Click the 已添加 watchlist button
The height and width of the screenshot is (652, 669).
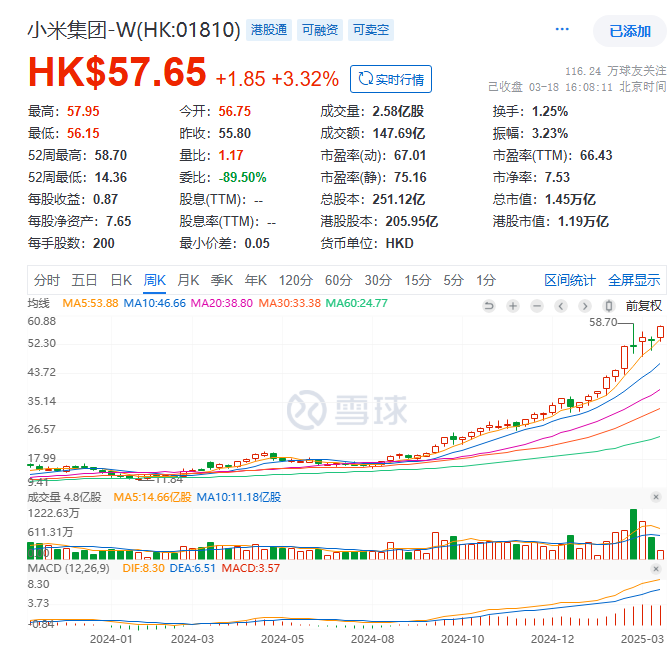630,31
